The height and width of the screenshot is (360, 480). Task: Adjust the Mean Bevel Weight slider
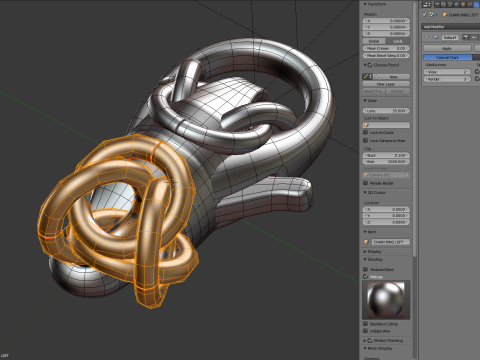pos(386,55)
